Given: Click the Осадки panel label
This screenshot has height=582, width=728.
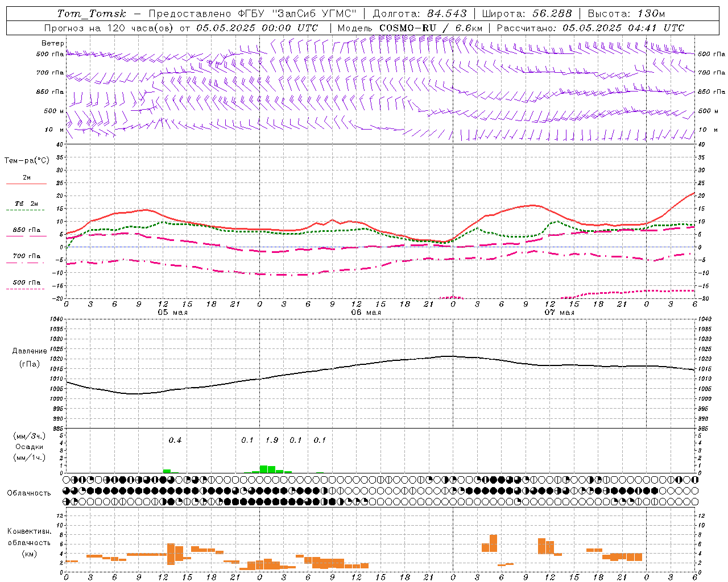Looking at the screenshot, I should (x=30, y=447).
